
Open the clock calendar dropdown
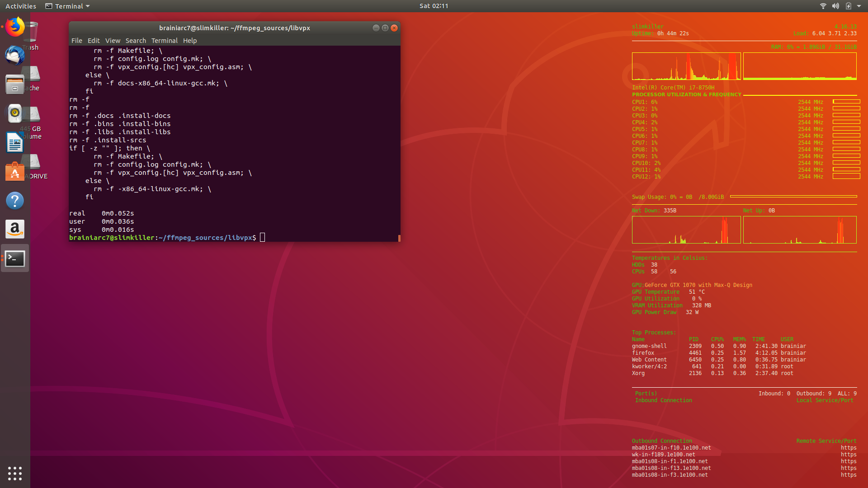[x=434, y=6]
